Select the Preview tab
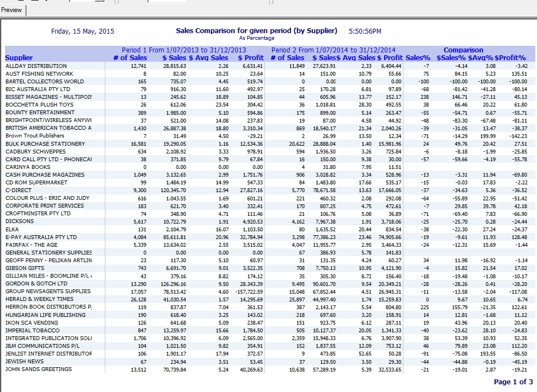The width and height of the screenshot is (537, 392). point(12,10)
